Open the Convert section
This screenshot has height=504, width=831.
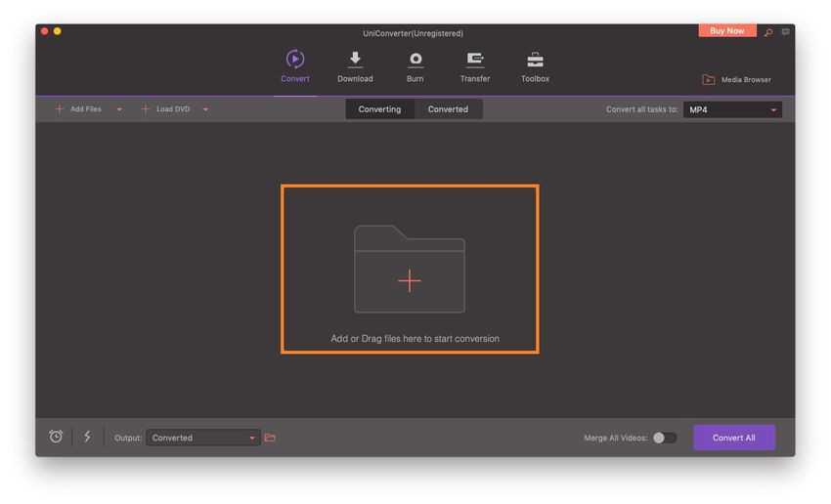294,66
